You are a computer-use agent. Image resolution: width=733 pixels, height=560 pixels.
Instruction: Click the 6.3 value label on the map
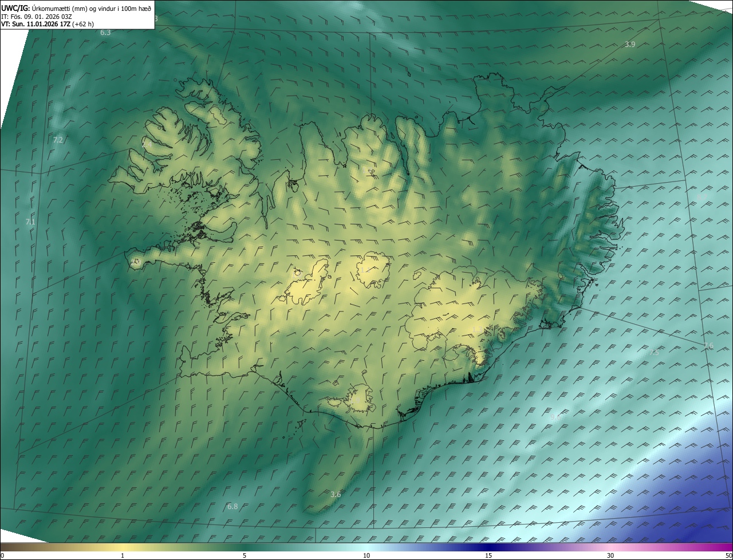[x=105, y=33]
